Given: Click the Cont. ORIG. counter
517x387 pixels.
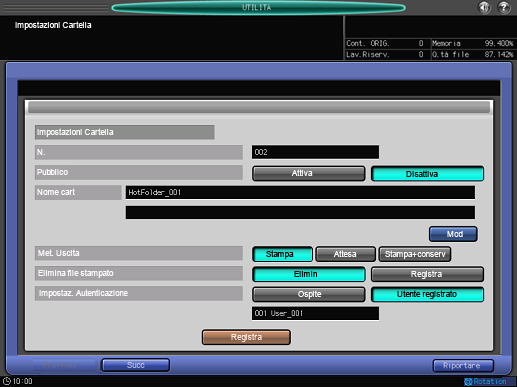Looking at the screenshot, I should pos(385,43).
